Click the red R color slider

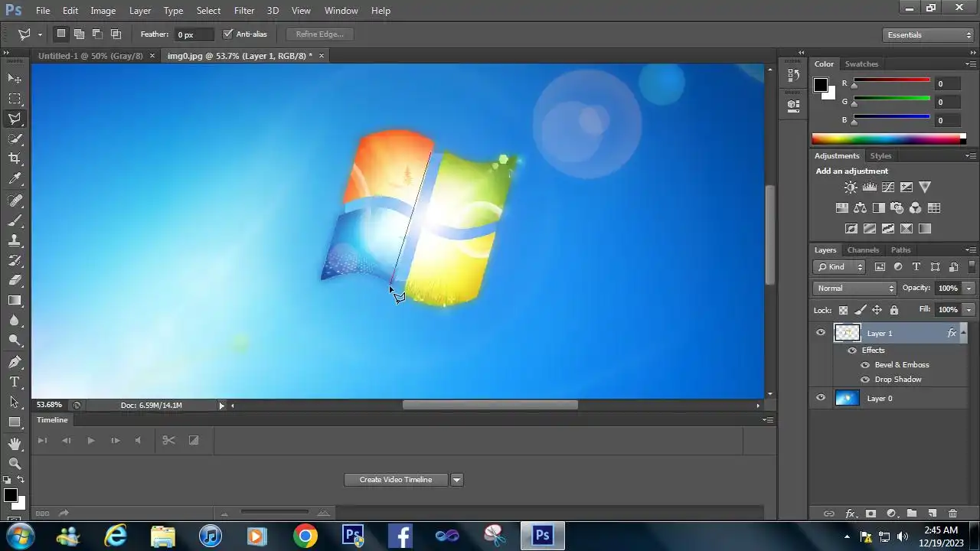[x=892, y=81]
